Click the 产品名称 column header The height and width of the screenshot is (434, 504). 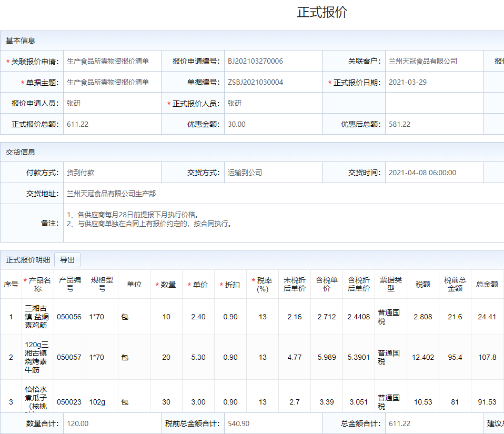pos(38,284)
